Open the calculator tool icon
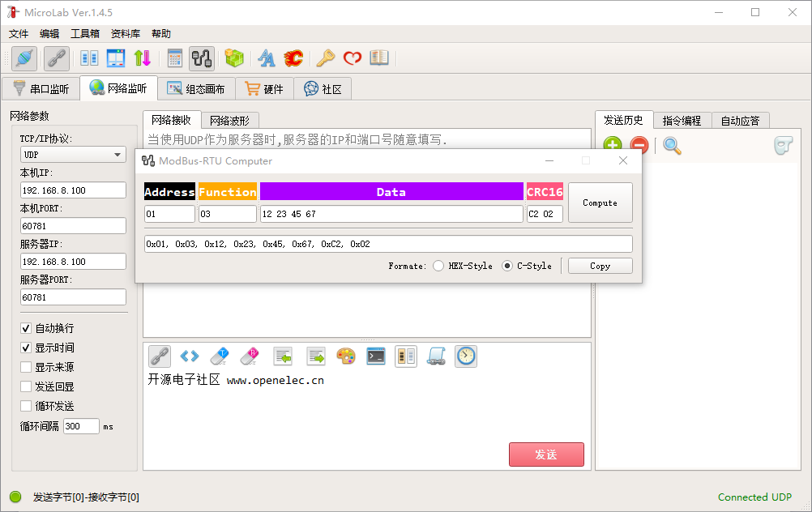 [x=175, y=58]
